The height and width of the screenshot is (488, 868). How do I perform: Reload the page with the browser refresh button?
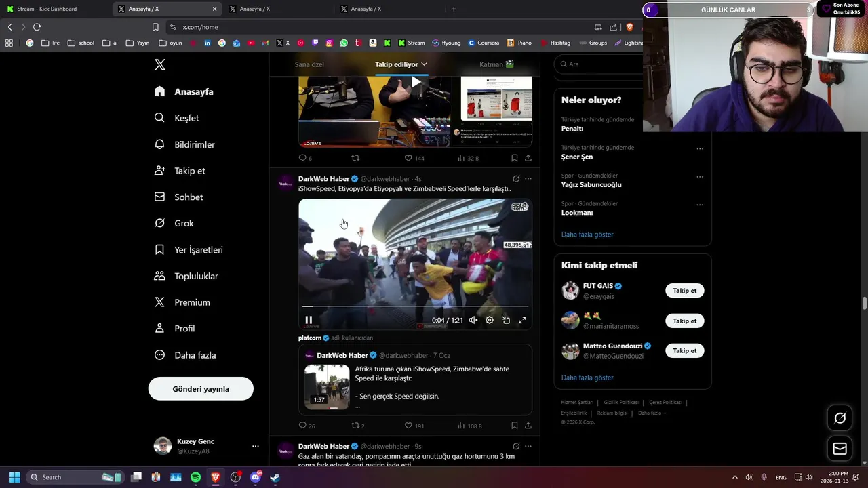[37, 27]
